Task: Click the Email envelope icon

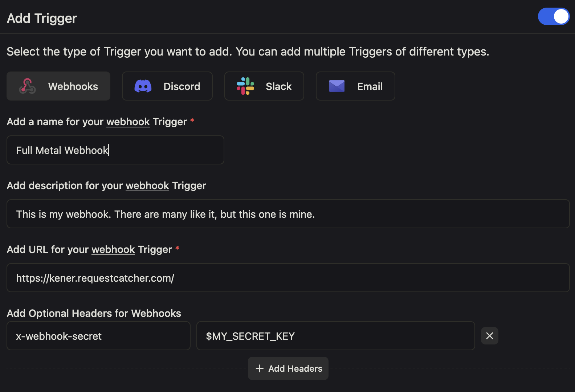Action: 337,86
